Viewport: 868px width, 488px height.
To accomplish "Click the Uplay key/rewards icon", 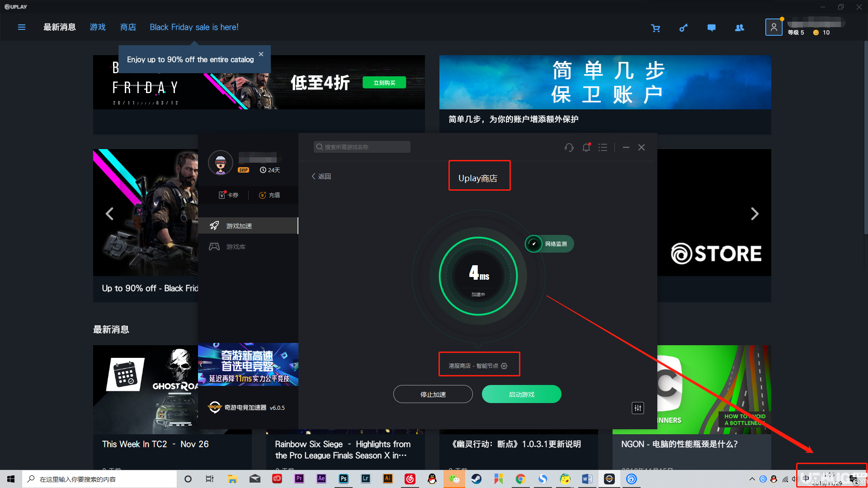I will coord(683,28).
